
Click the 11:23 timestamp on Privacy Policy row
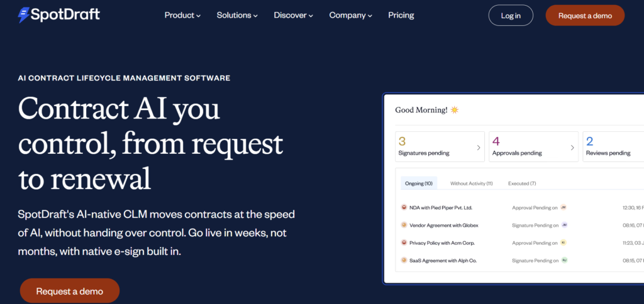pos(633,243)
